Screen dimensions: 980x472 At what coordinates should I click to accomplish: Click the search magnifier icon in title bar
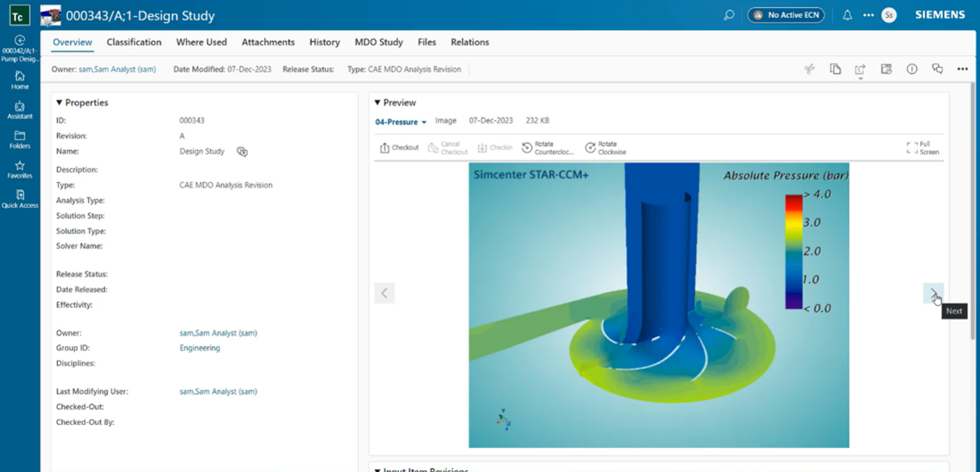[729, 15]
